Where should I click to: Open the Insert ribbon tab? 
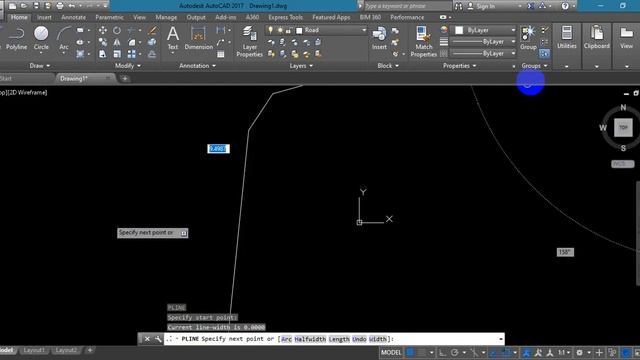click(44, 18)
